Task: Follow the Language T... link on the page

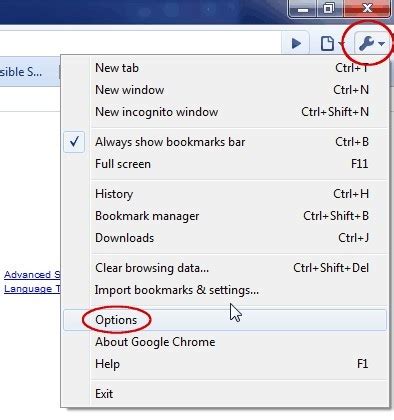Action: [x=32, y=289]
